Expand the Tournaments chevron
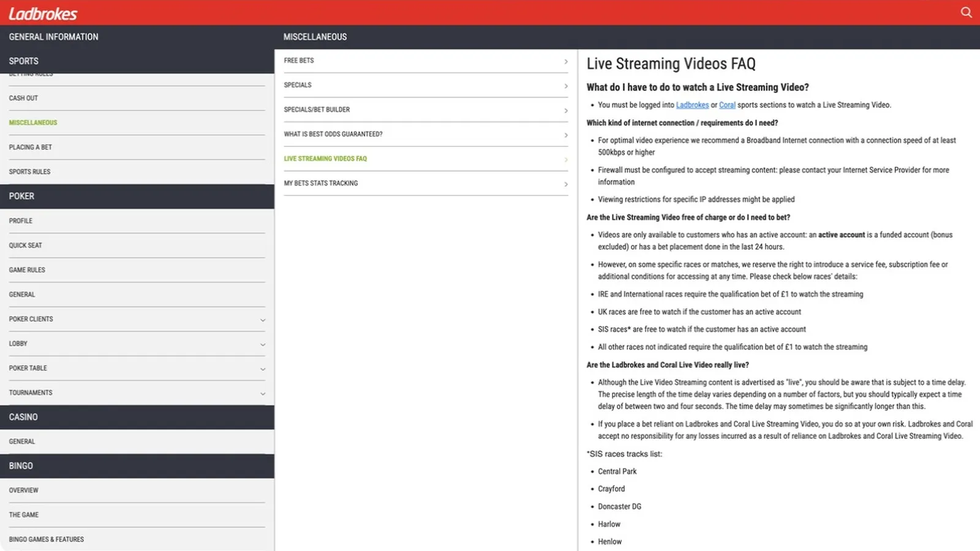 [x=263, y=393]
